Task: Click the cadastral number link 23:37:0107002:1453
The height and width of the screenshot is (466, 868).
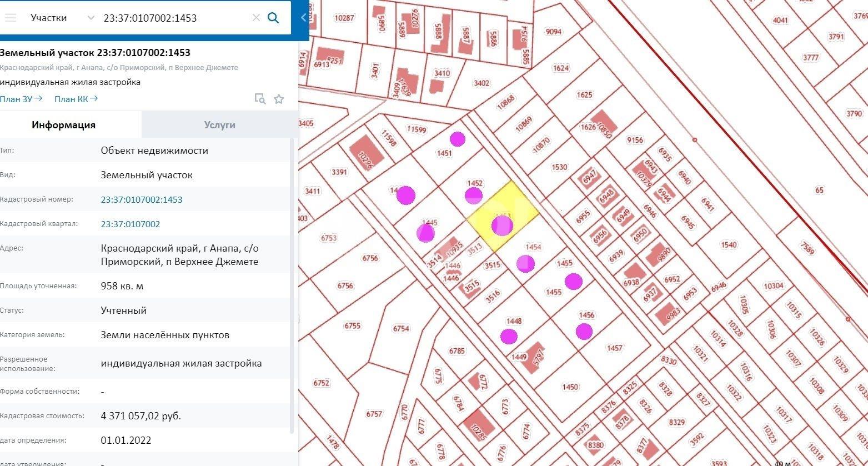Action: click(141, 199)
